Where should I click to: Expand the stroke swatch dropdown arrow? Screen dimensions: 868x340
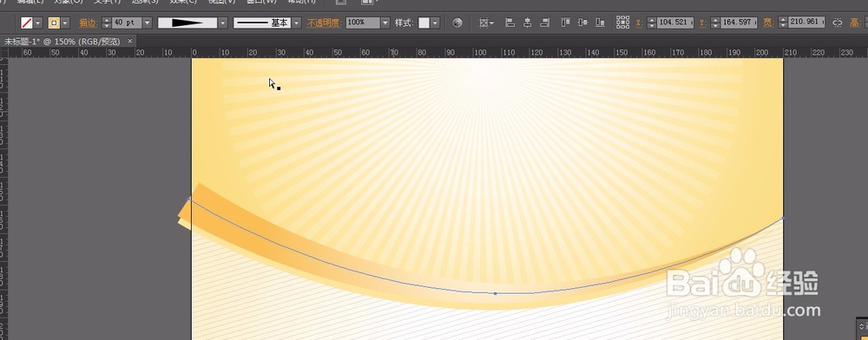click(66, 23)
